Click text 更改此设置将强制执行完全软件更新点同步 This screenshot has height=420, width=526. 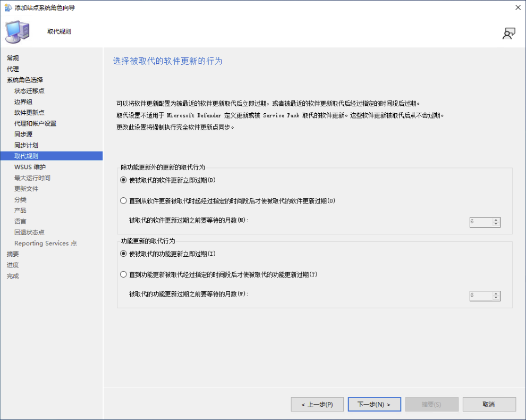pyautogui.click(x=175, y=127)
